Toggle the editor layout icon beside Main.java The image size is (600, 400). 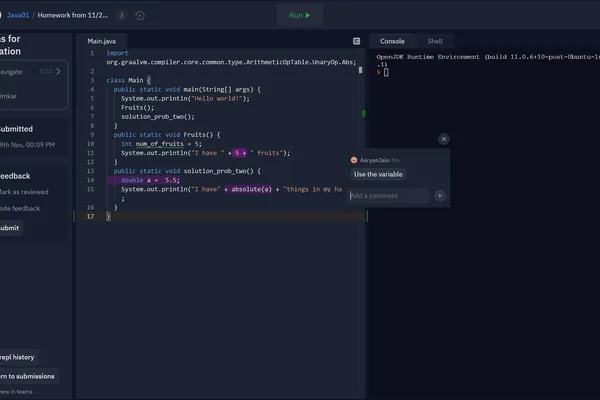[x=356, y=41]
